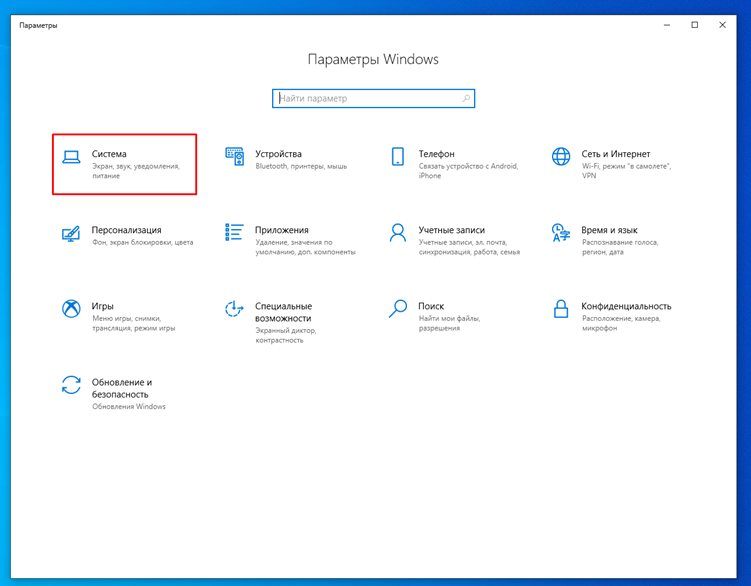Viewport: 751px width, 586px height.
Task: Click 'Удаление, значения по умолчанию' description
Action: click(306, 247)
